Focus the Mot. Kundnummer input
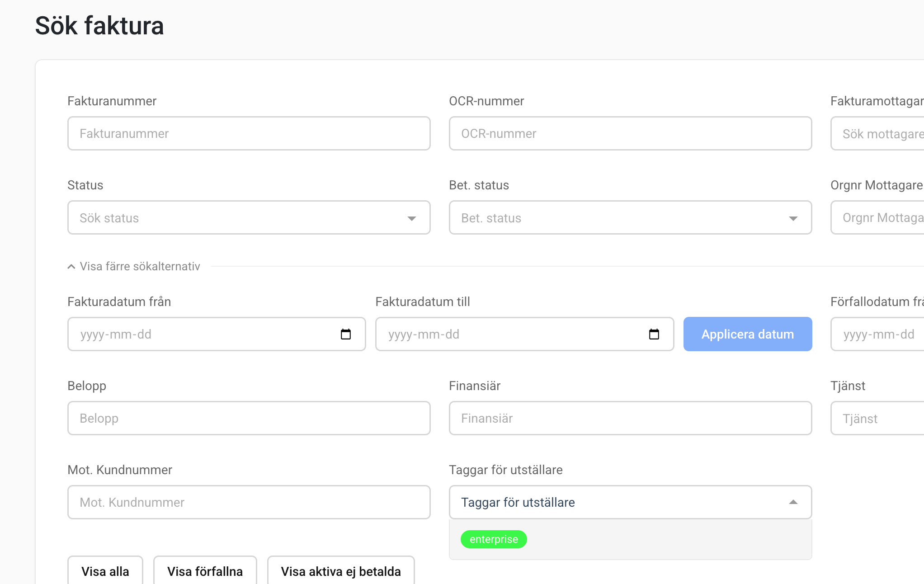 coord(249,502)
